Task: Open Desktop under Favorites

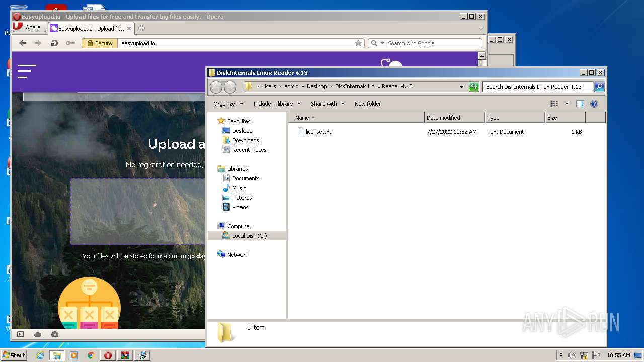Action: [242, 131]
